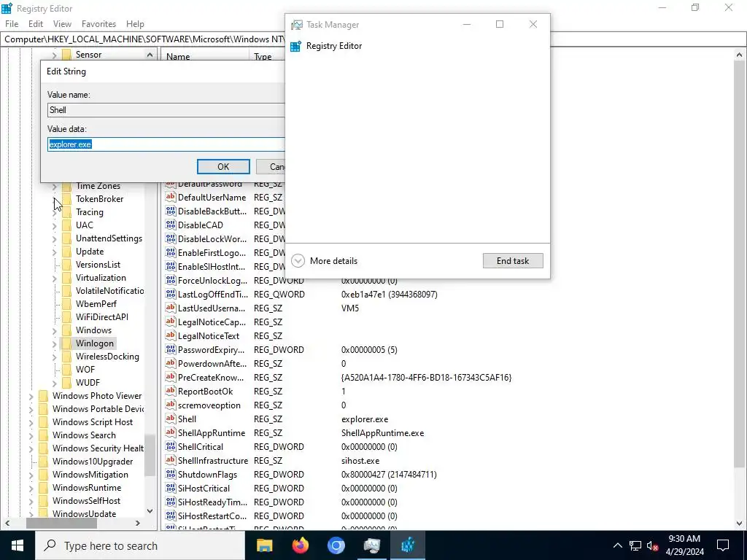Viewport: 747px width, 560px height.
Task: Click the Registry Editor taskbar icon
Action: (x=407, y=545)
